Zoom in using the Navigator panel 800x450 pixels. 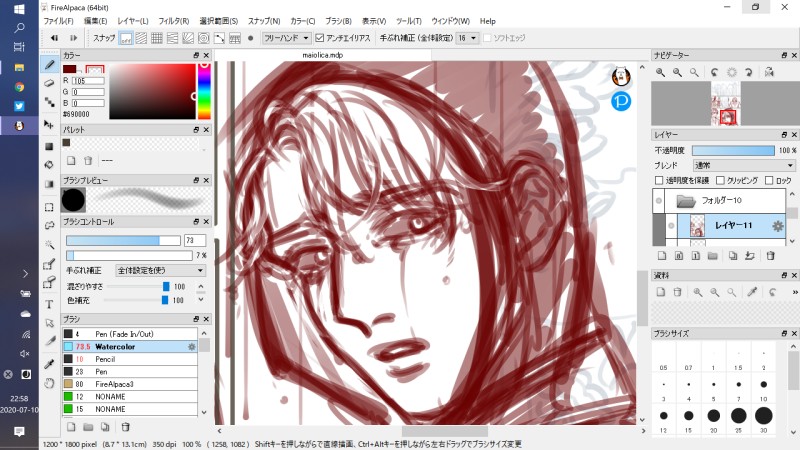[x=660, y=72]
